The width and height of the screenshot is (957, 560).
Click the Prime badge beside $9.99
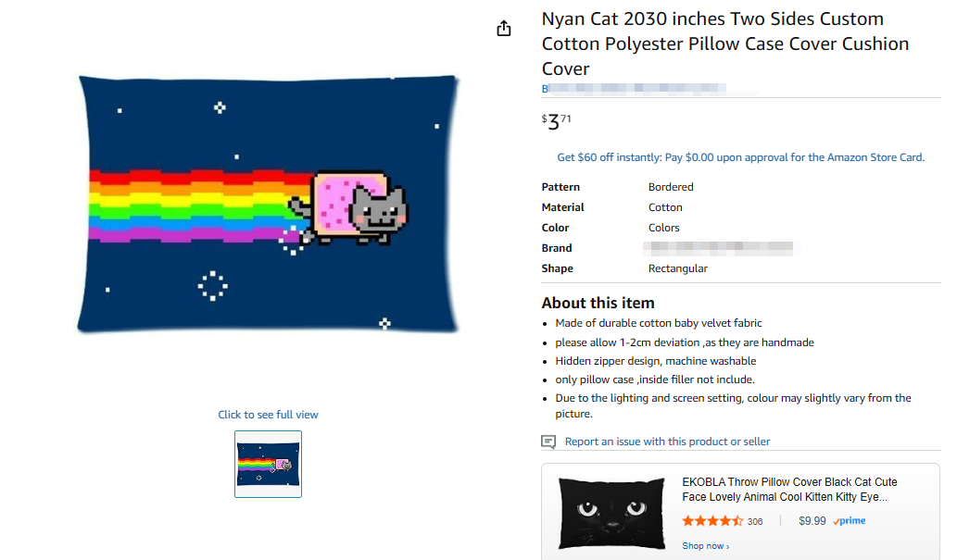pyautogui.click(x=849, y=521)
